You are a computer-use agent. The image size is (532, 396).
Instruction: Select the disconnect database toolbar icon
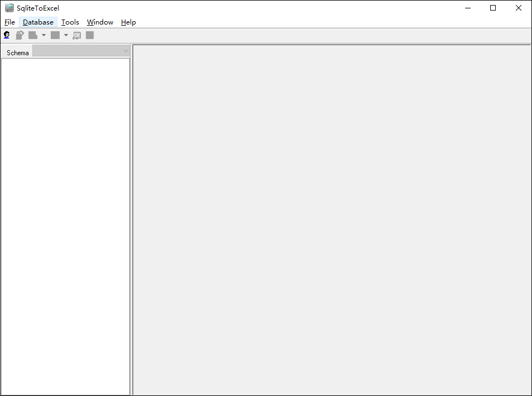(x=20, y=35)
